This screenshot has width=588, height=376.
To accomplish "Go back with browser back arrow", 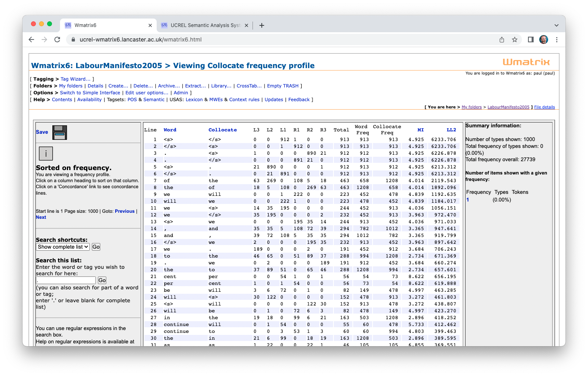I will click(x=31, y=39).
